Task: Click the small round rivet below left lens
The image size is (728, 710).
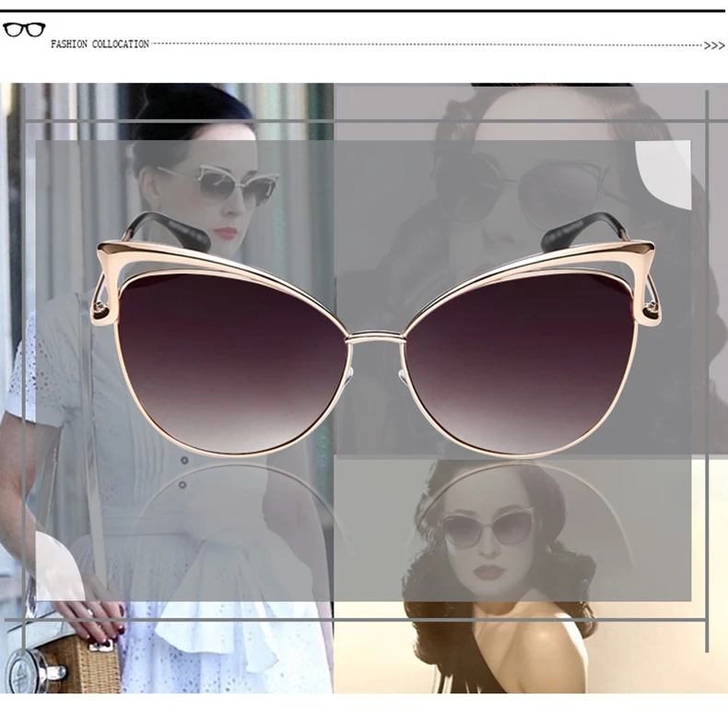Action: 184,460
